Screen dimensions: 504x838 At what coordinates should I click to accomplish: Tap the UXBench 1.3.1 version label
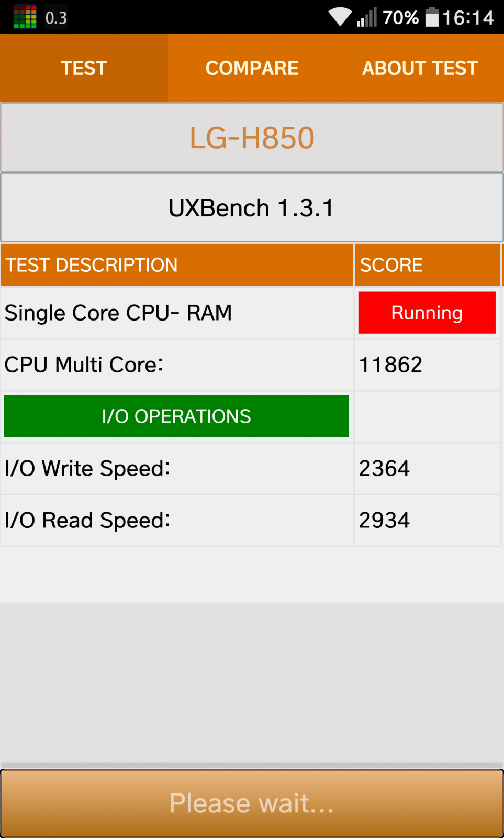tap(252, 208)
